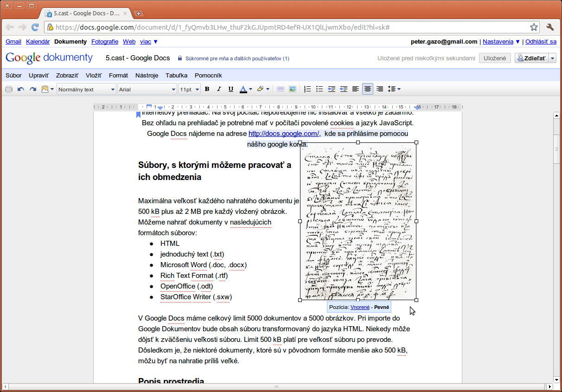The height and width of the screenshot is (392, 562).
Task: Open the text color picker
Action: tap(246, 89)
